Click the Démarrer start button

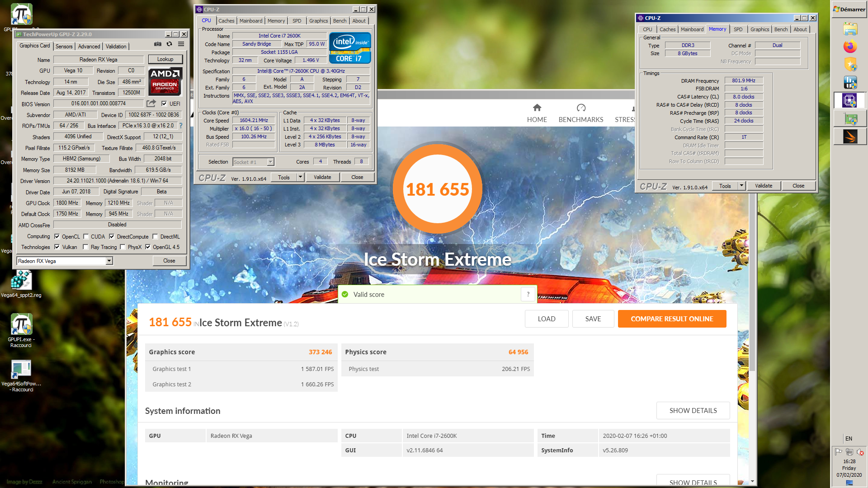point(849,9)
